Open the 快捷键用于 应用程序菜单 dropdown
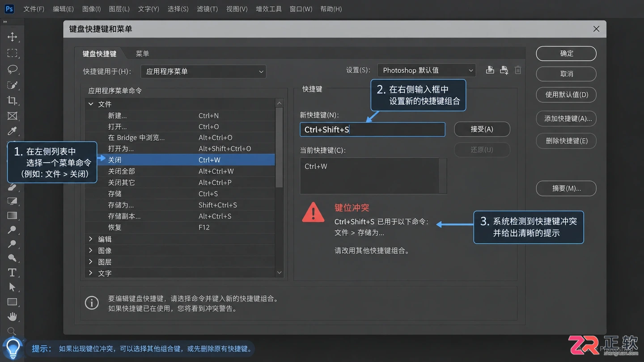 pyautogui.click(x=203, y=72)
